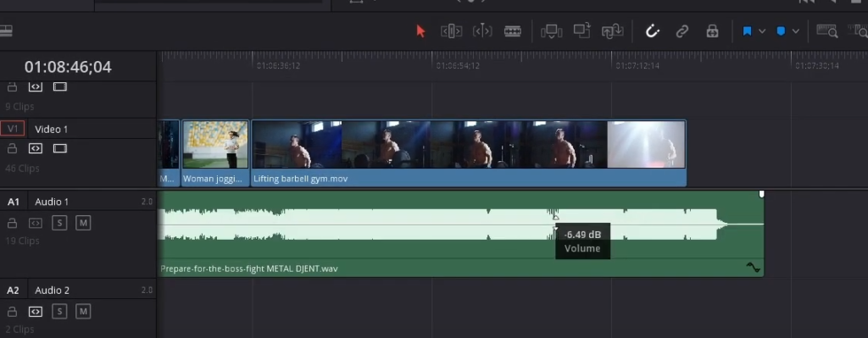The image size is (868, 338).
Task: Toggle the Position Lock icon
Action: click(712, 31)
